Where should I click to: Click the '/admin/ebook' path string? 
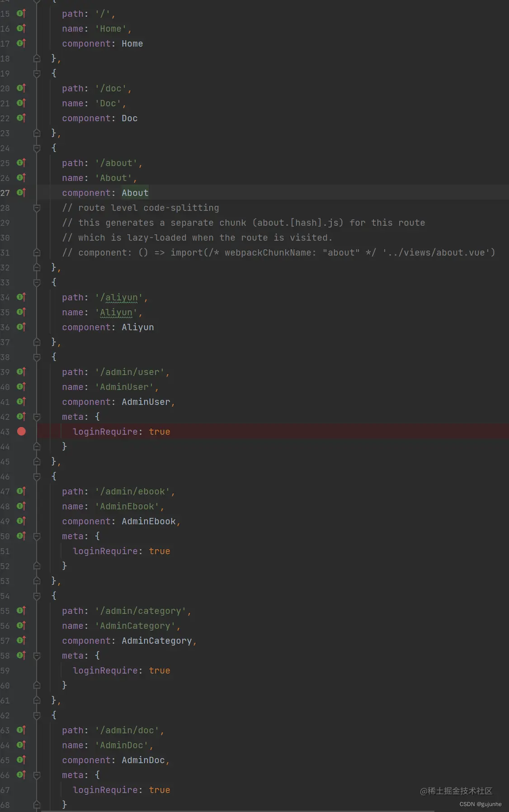[132, 491]
